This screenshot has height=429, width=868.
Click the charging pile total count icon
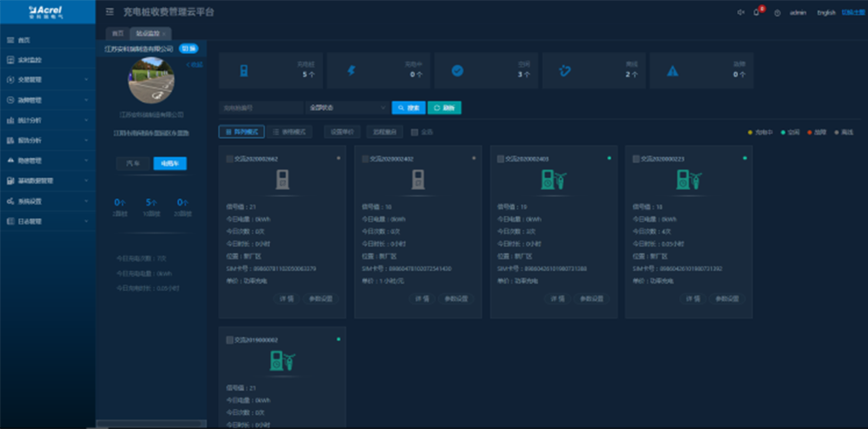pos(243,70)
